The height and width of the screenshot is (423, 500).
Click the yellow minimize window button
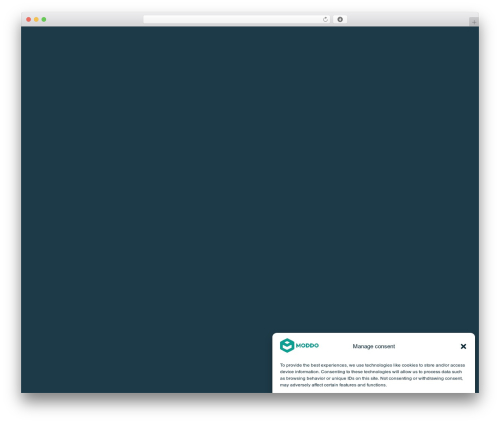(36, 19)
